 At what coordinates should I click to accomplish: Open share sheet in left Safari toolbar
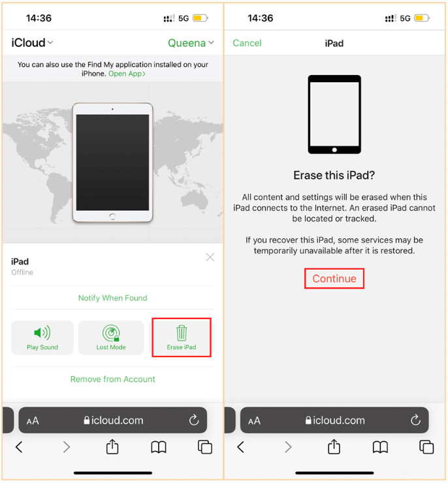point(112,447)
